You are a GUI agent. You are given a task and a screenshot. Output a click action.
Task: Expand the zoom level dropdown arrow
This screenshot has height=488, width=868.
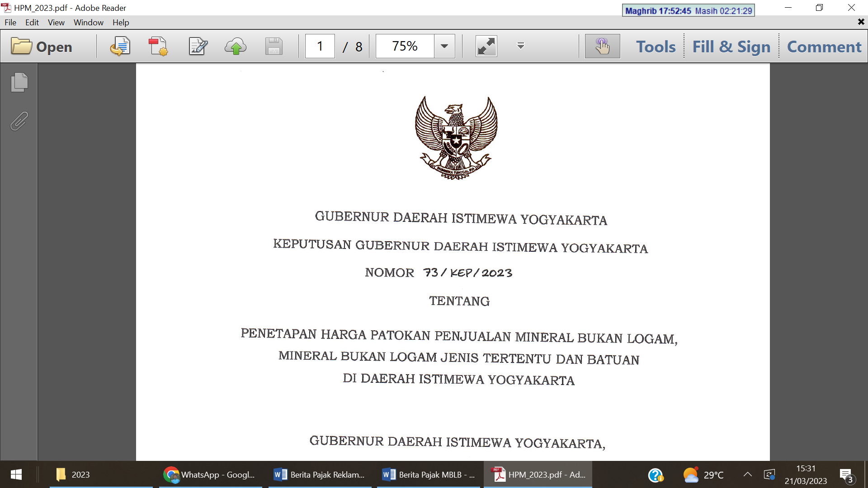point(444,46)
